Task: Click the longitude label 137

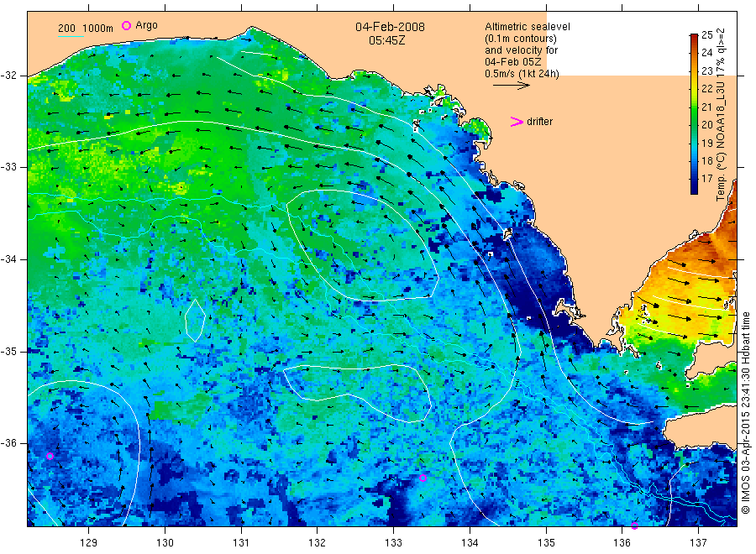Action: tap(698, 543)
